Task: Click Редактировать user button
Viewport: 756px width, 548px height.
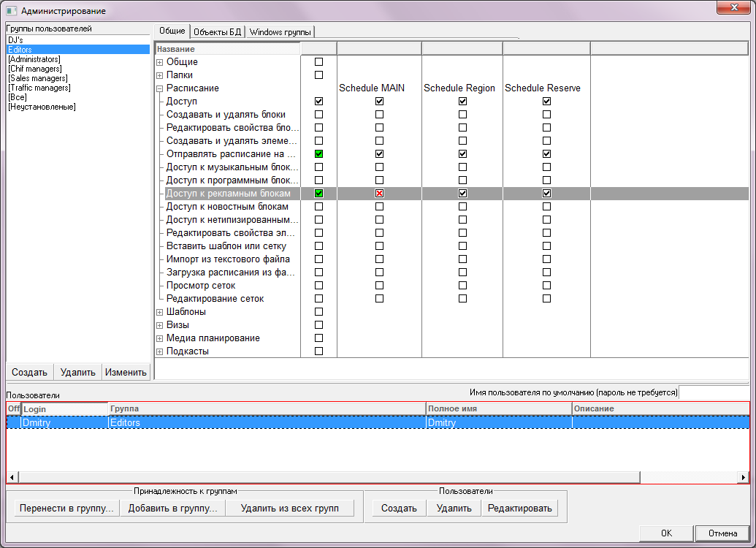Action: click(x=520, y=509)
